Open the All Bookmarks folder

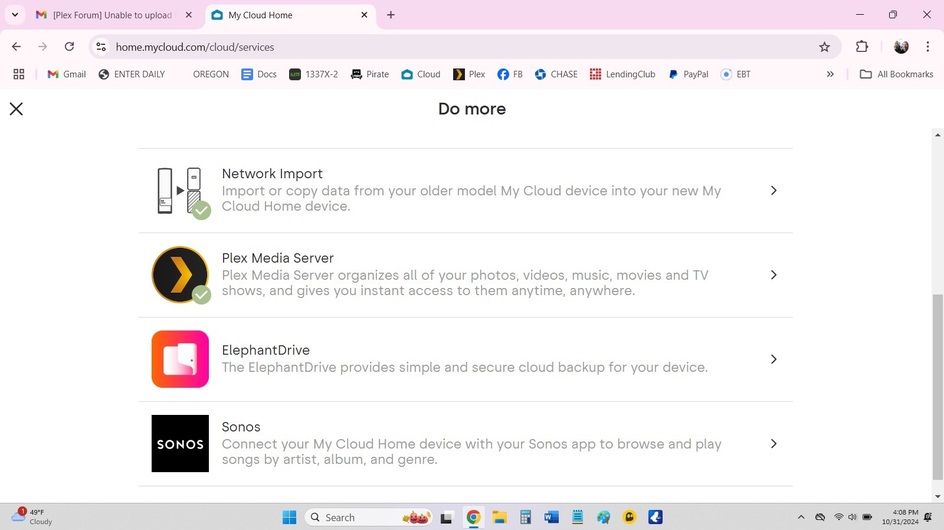click(896, 74)
